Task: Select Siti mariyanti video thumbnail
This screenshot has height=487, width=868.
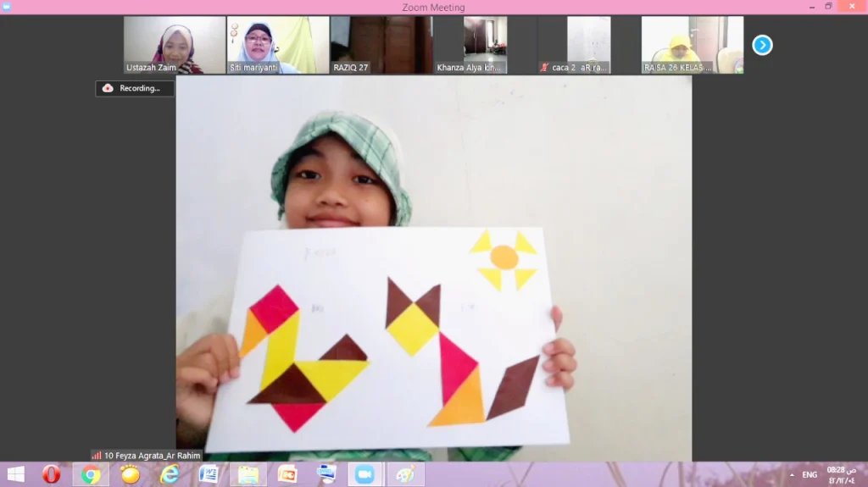Action: [x=278, y=45]
